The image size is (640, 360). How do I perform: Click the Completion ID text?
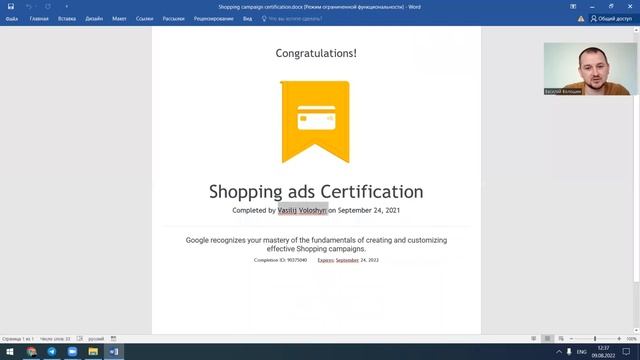[x=280, y=260]
